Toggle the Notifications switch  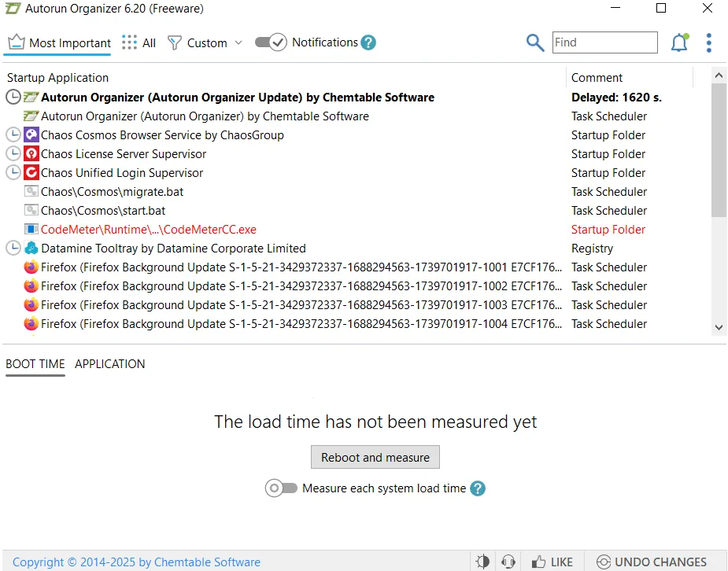pyautogui.click(x=271, y=42)
